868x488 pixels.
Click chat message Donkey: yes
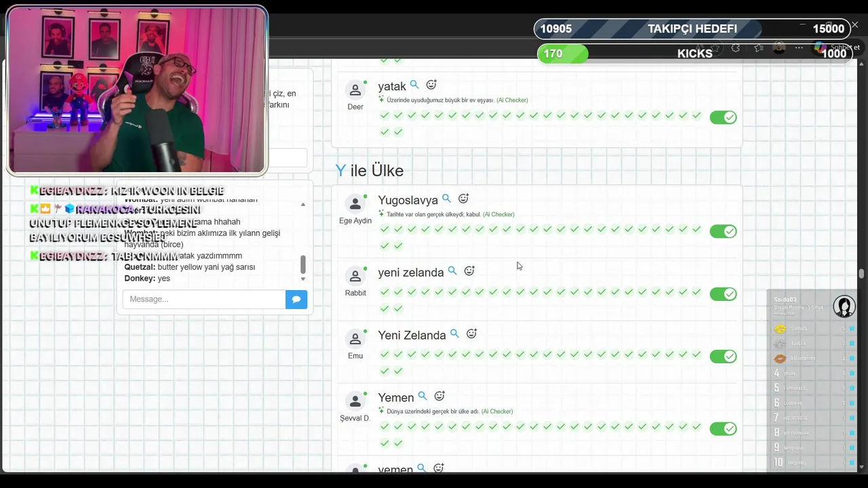147,279
